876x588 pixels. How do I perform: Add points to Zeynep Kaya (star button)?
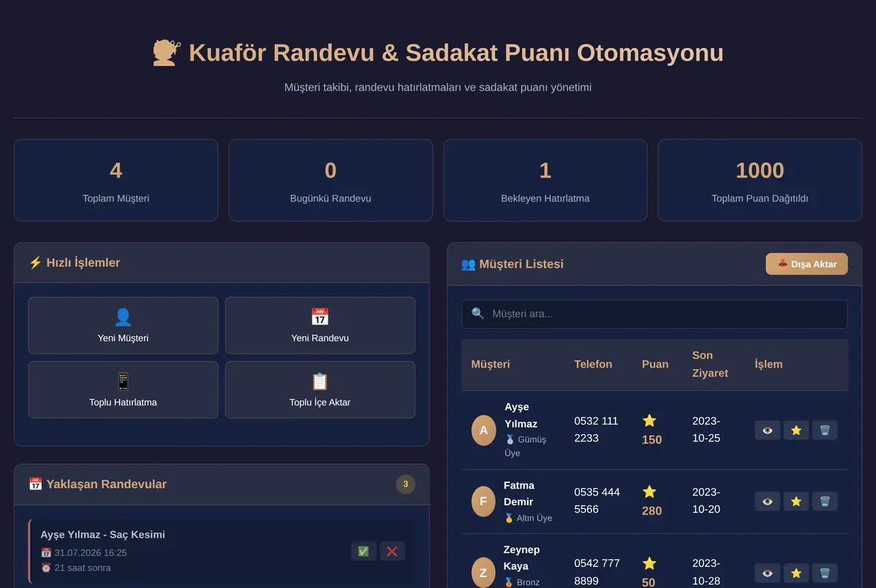[796, 573]
